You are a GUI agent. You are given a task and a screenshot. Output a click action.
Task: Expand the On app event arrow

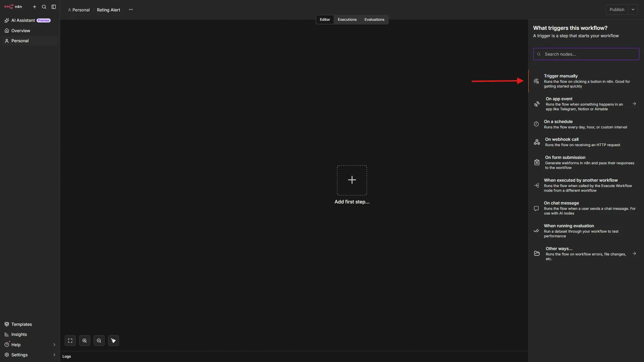point(634,104)
